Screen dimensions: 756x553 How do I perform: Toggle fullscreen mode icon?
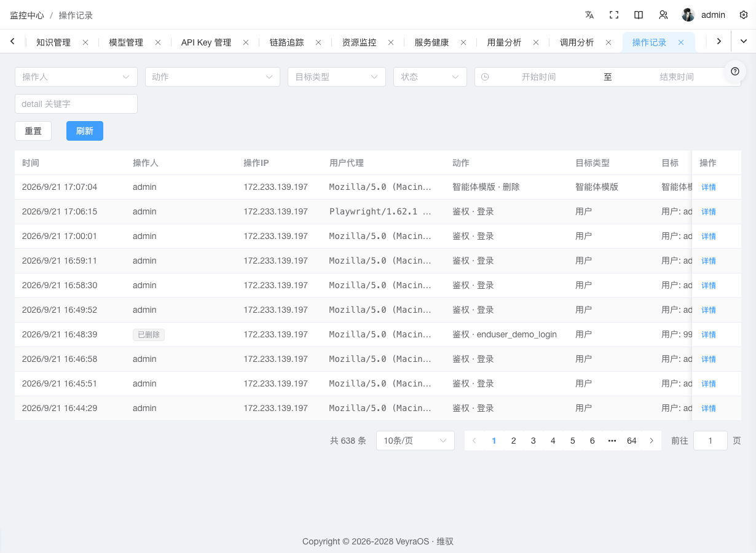(614, 15)
